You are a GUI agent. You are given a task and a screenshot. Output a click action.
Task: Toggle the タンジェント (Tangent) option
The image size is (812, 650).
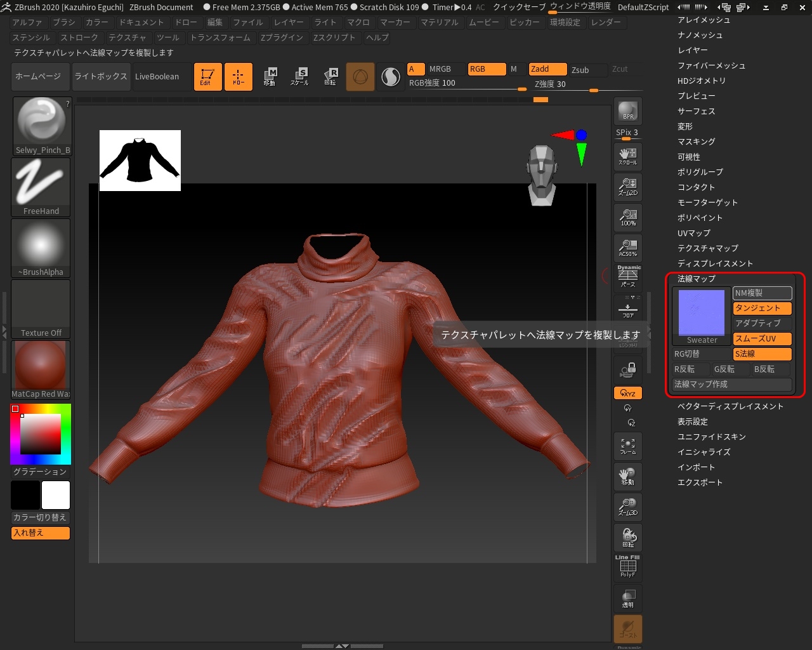click(763, 308)
